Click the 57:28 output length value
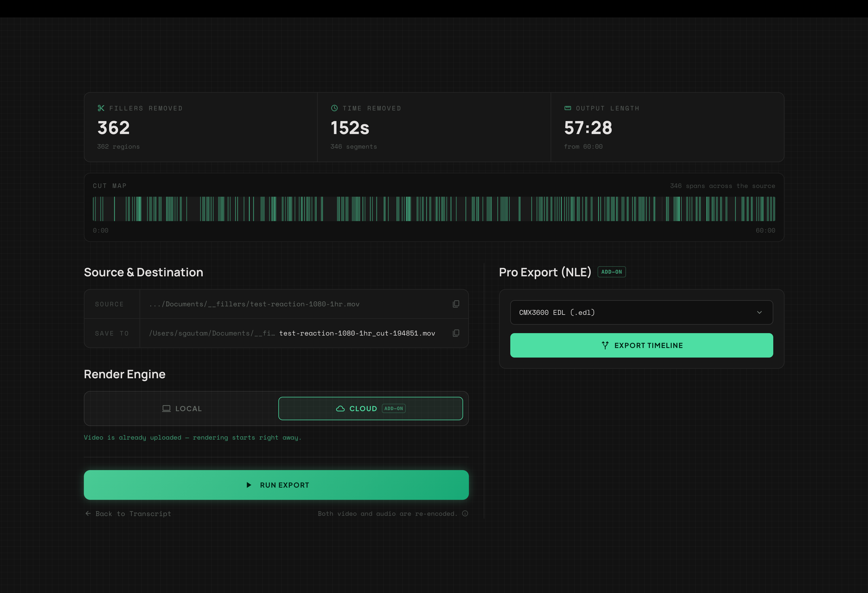This screenshot has height=593, width=868. click(x=588, y=128)
